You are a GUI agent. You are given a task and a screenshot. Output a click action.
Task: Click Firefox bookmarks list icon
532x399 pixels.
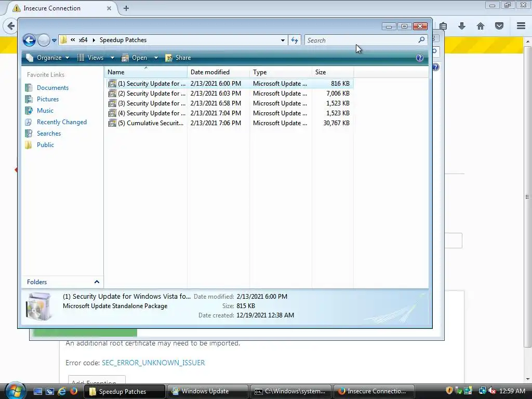coord(443,26)
